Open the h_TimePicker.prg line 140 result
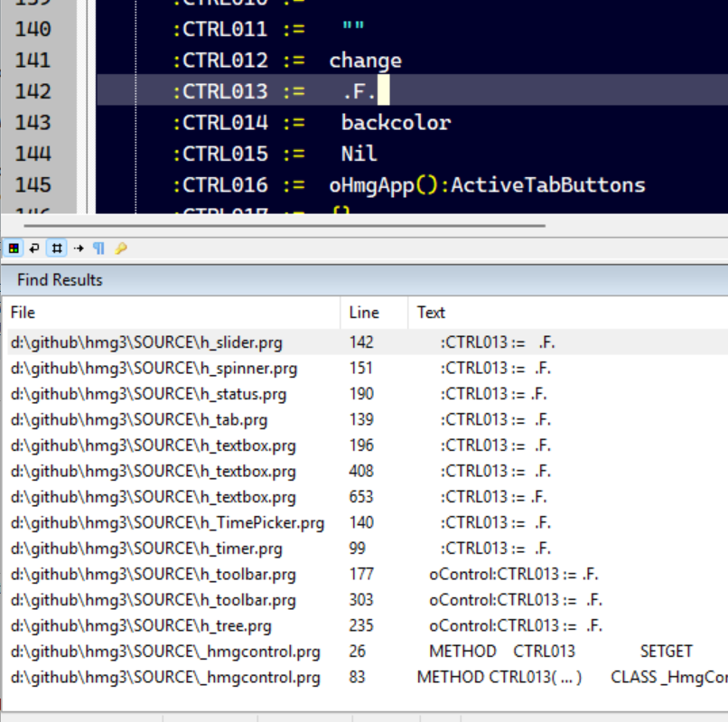Screen dimensions: 728x722 pyautogui.click(x=368, y=523)
